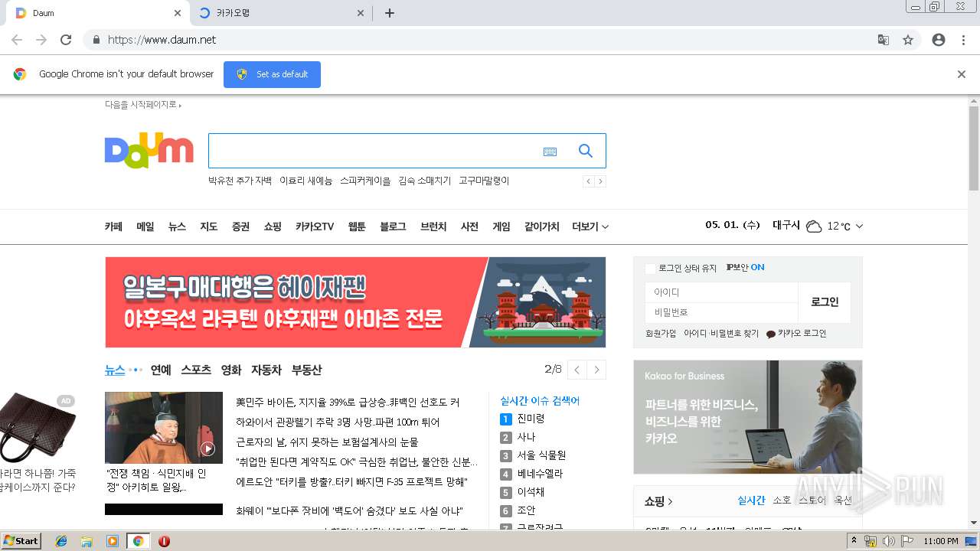
Task: Show previous suggested search keywords
Action: [588, 181]
